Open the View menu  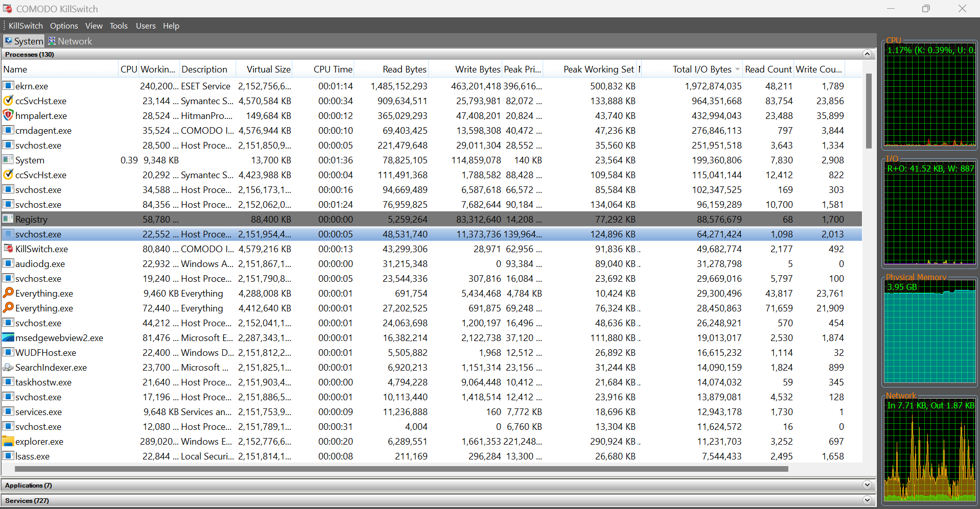(x=94, y=26)
